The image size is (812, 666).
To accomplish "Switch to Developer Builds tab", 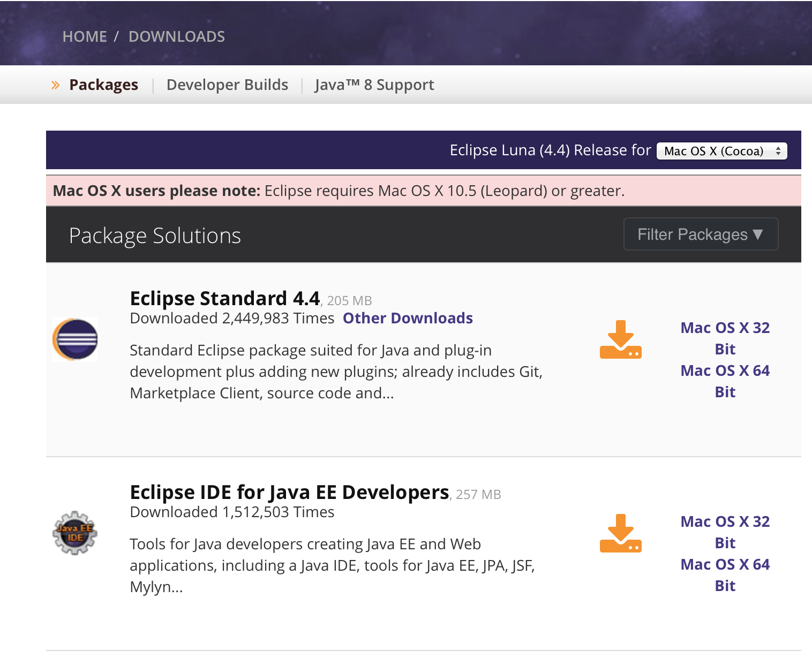I will click(x=227, y=85).
